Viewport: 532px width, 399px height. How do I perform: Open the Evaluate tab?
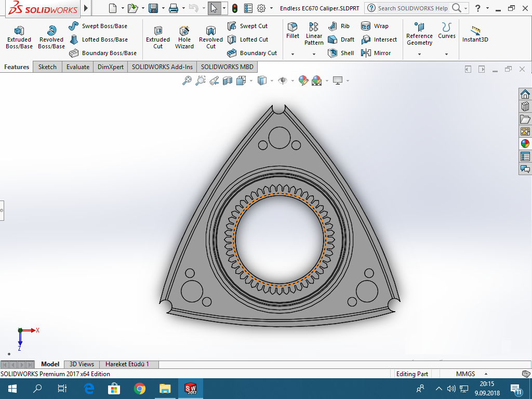(78, 67)
